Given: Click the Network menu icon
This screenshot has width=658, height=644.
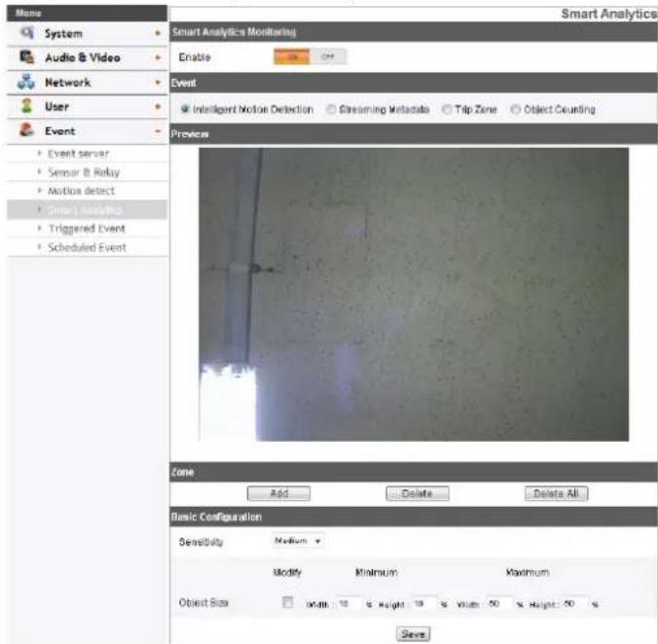Looking at the screenshot, I should 26,82.
